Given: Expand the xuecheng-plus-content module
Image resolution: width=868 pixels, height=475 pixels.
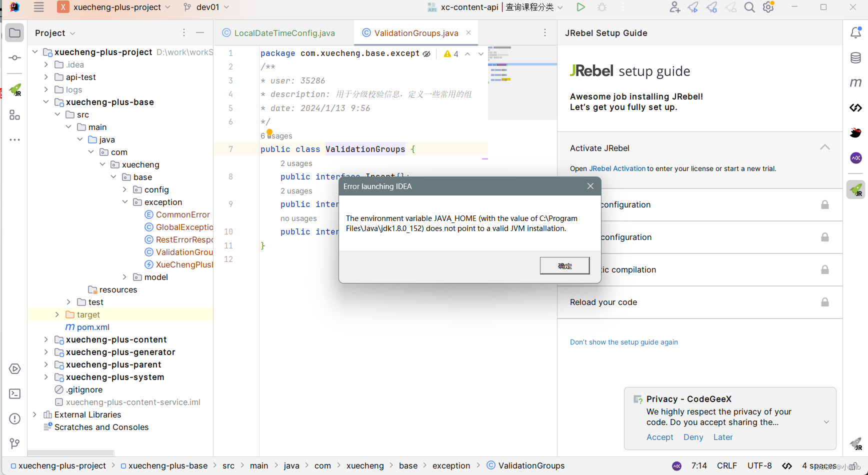Looking at the screenshot, I should point(46,339).
